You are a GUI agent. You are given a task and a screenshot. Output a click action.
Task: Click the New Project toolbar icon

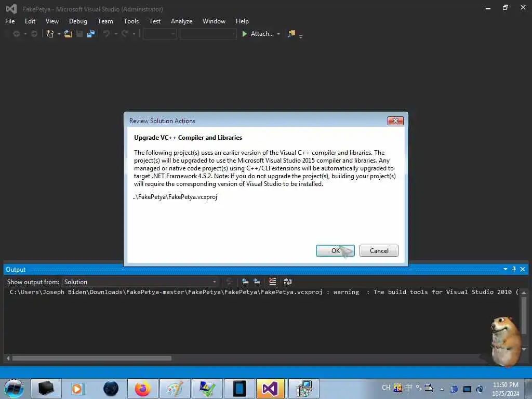pos(50,34)
